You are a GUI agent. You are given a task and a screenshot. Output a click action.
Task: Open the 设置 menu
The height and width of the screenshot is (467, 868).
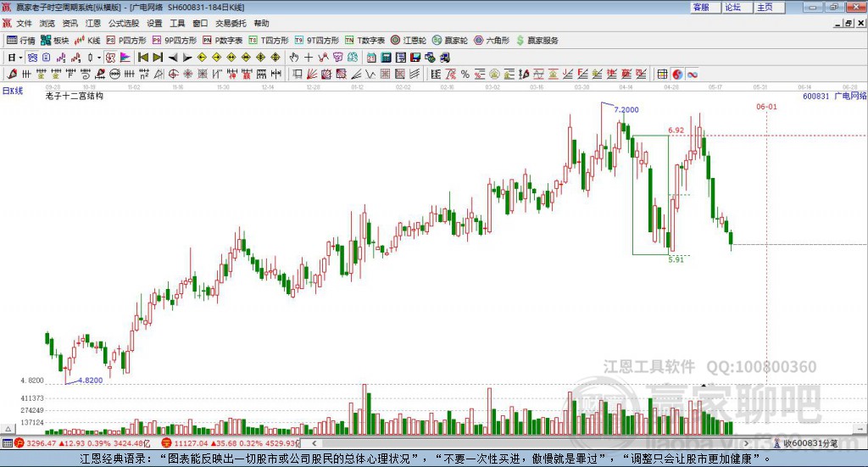click(154, 23)
